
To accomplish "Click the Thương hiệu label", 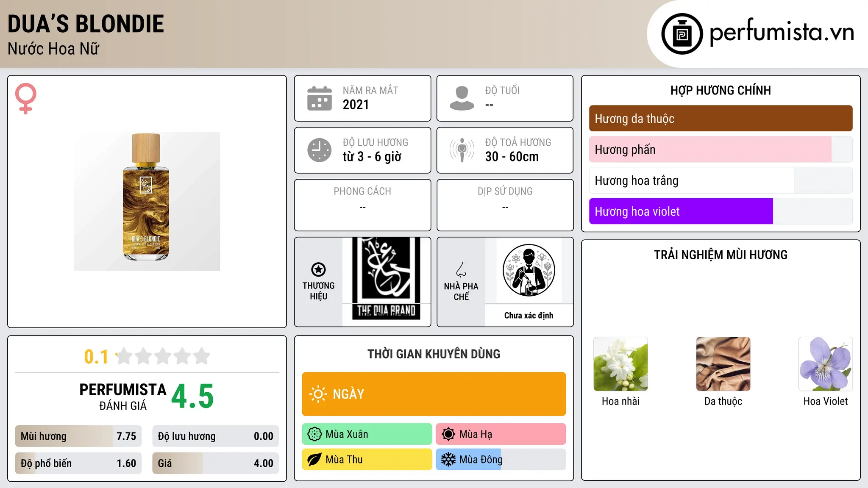I will 318,291.
